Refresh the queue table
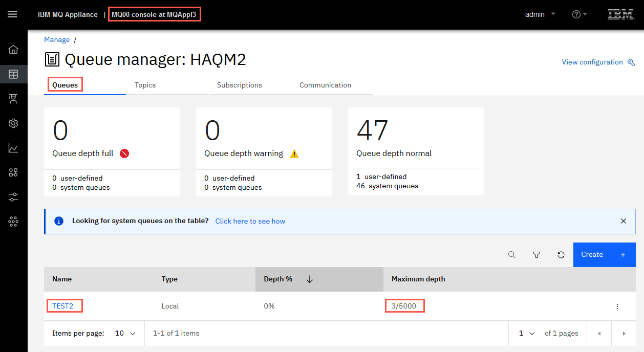The image size is (644, 352). click(561, 255)
